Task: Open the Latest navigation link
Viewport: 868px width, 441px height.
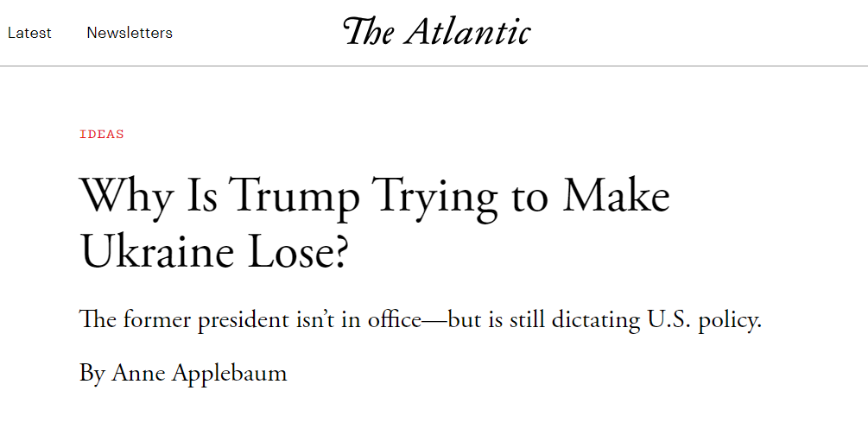Action: click(x=29, y=33)
